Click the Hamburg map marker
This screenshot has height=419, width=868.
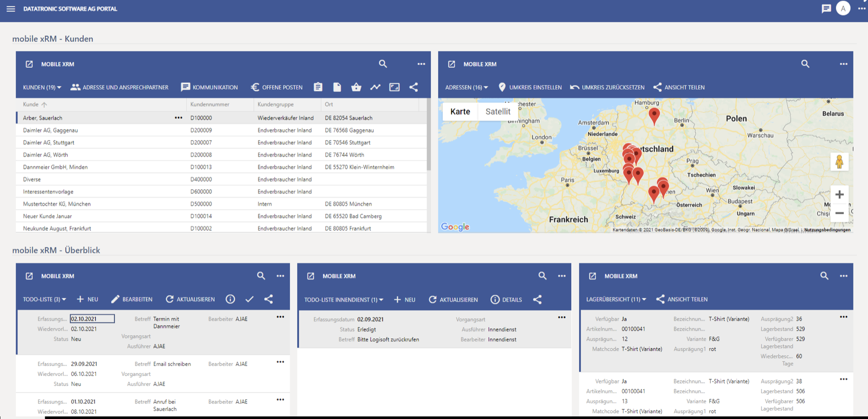(654, 116)
